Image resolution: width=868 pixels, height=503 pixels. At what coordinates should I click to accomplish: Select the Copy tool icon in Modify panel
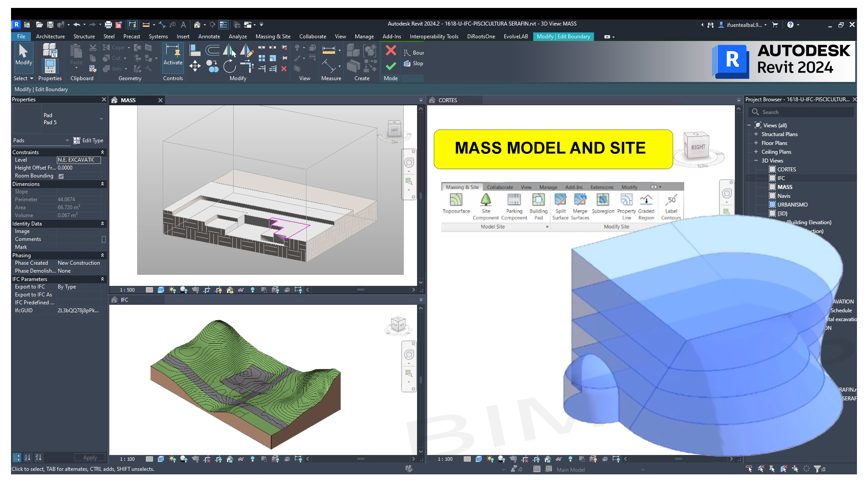click(212, 67)
